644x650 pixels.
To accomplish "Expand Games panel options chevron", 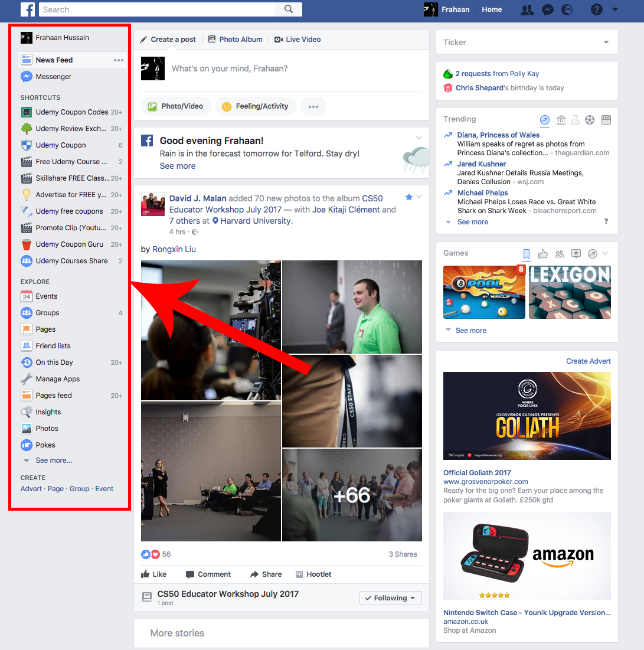I will pos(605,253).
